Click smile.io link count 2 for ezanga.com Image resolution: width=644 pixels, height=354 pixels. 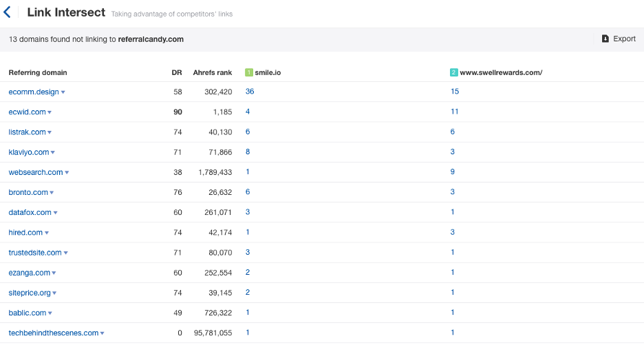(x=248, y=273)
